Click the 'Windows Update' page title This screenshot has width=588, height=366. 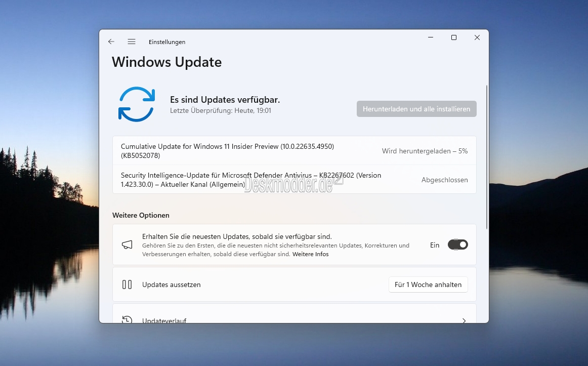(x=167, y=62)
